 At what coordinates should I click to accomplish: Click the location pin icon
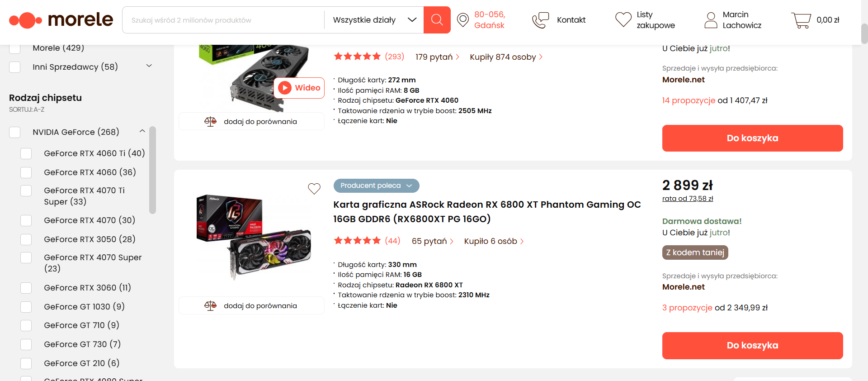tap(463, 20)
